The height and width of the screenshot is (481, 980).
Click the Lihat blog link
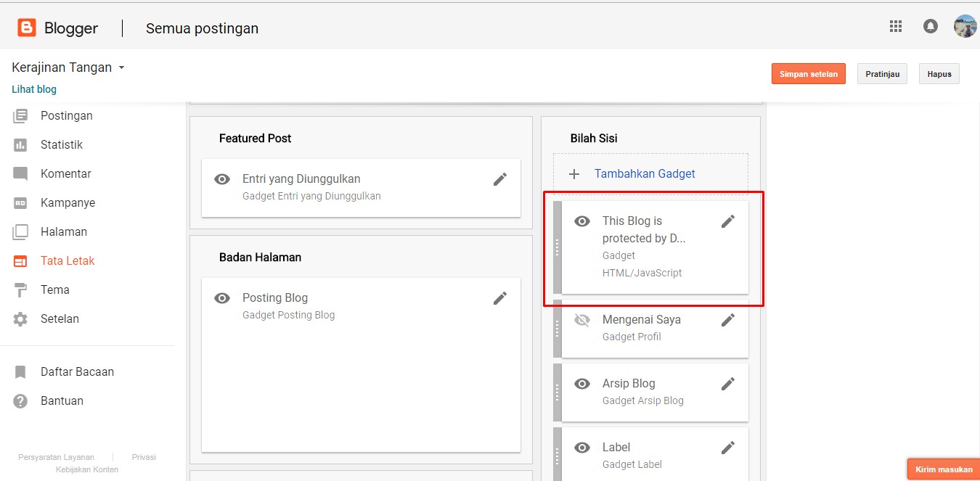point(34,89)
